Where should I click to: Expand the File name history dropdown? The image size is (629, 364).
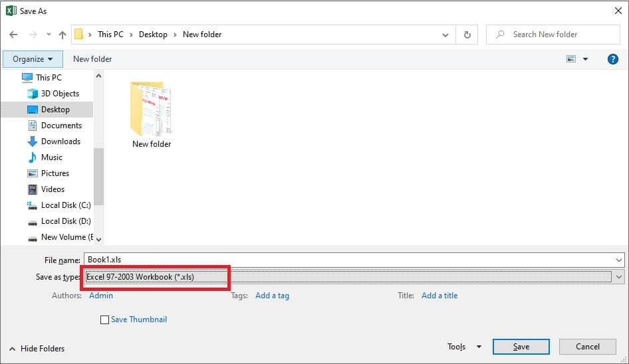[x=618, y=260]
